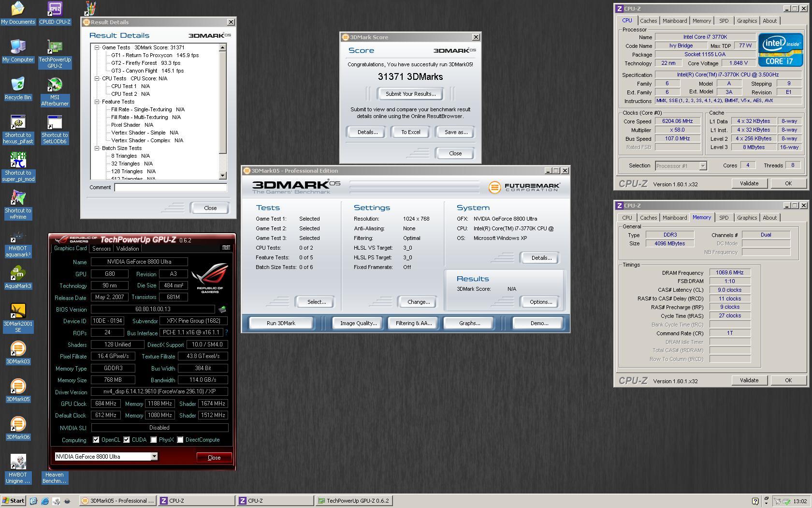Launch the TechPowerUp GPU-Z desktop shortcut

55,54
